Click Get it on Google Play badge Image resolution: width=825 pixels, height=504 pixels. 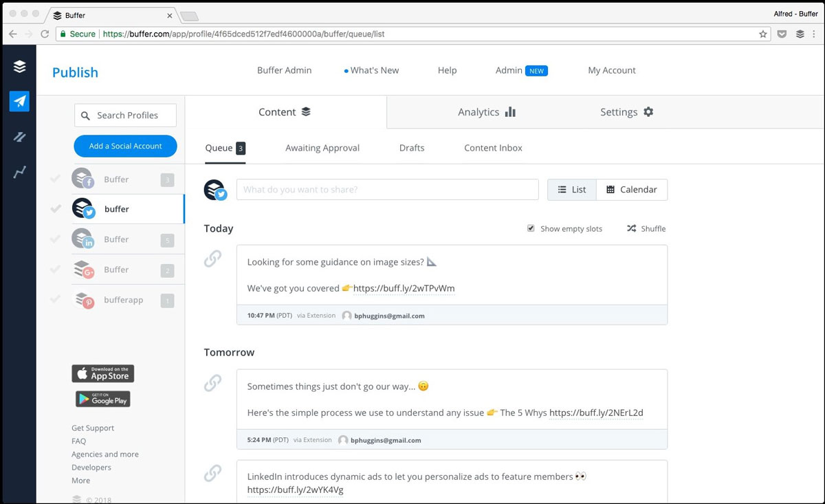103,399
